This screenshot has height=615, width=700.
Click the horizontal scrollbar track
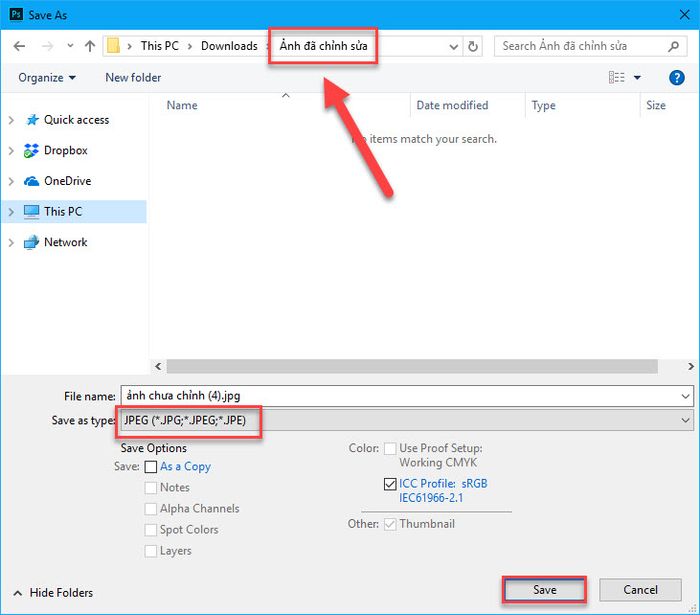pyautogui.click(x=412, y=366)
